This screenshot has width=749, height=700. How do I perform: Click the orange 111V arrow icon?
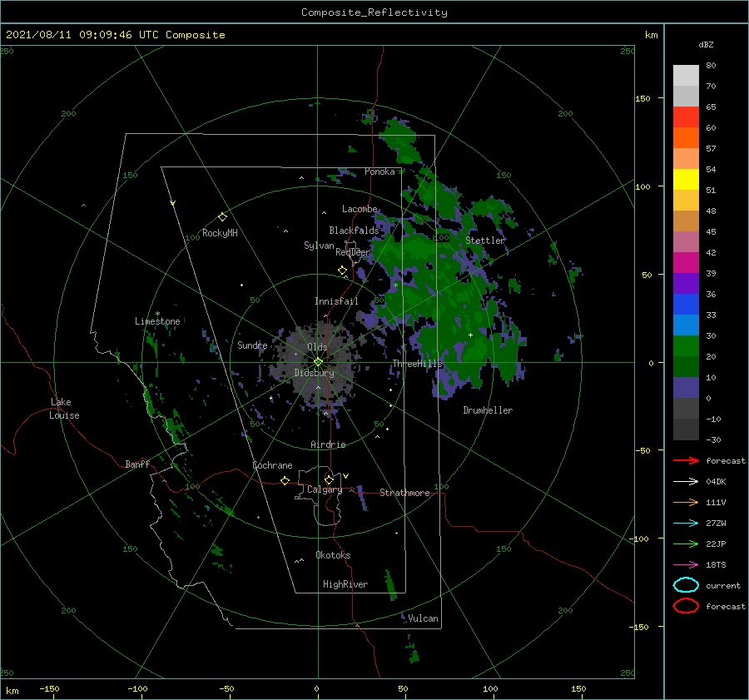[x=686, y=502]
